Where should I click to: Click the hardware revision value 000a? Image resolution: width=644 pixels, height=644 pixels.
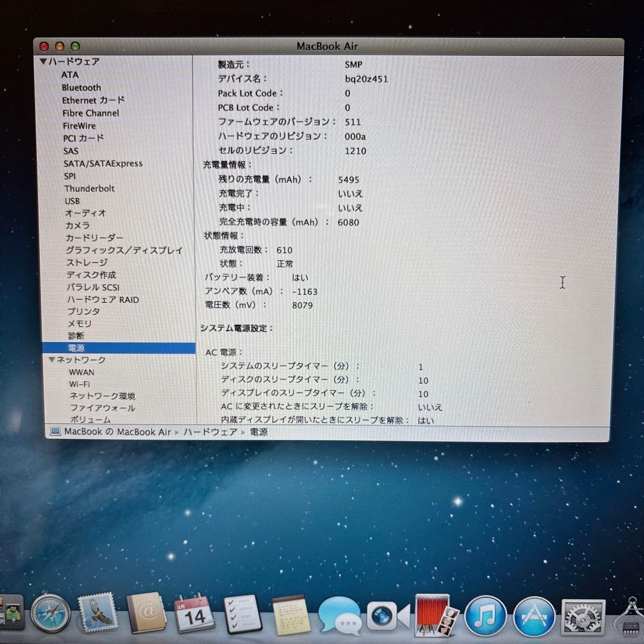click(x=355, y=137)
